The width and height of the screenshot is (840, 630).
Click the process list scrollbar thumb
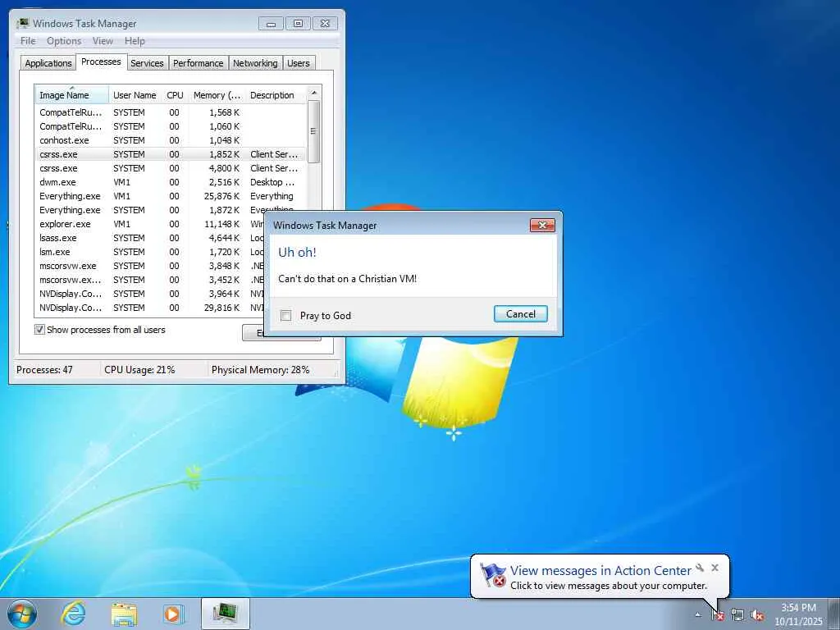click(x=314, y=131)
